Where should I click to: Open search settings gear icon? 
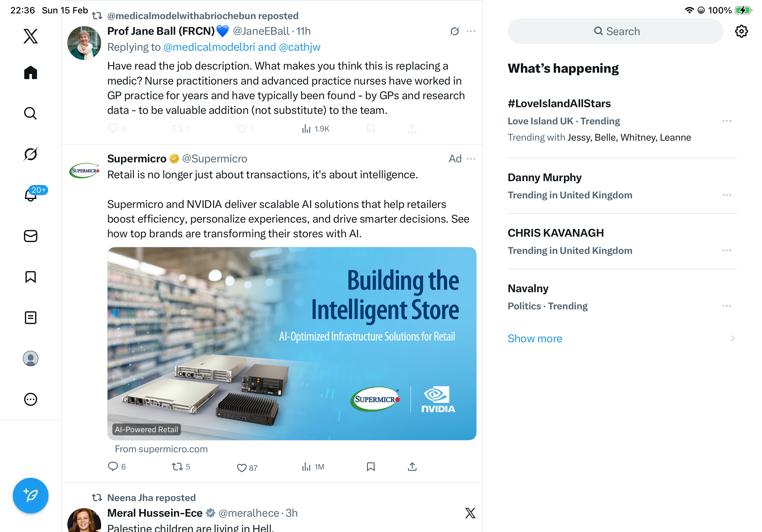click(741, 32)
